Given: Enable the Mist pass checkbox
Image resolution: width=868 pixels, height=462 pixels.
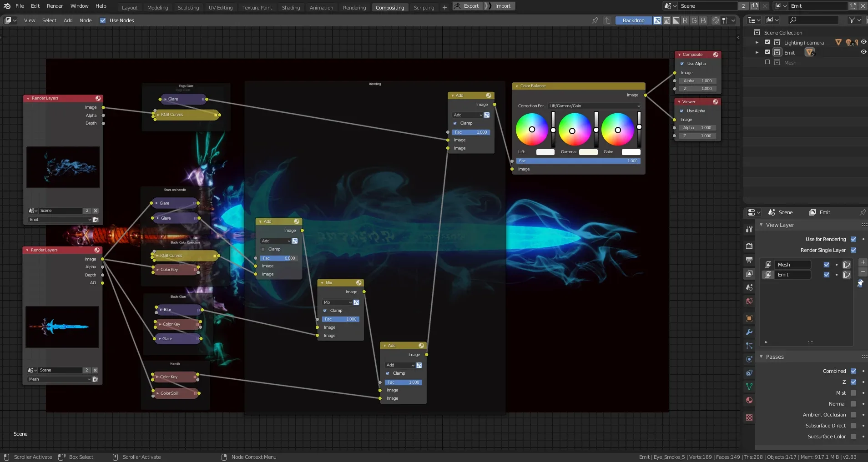Looking at the screenshot, I should point(853,393).
